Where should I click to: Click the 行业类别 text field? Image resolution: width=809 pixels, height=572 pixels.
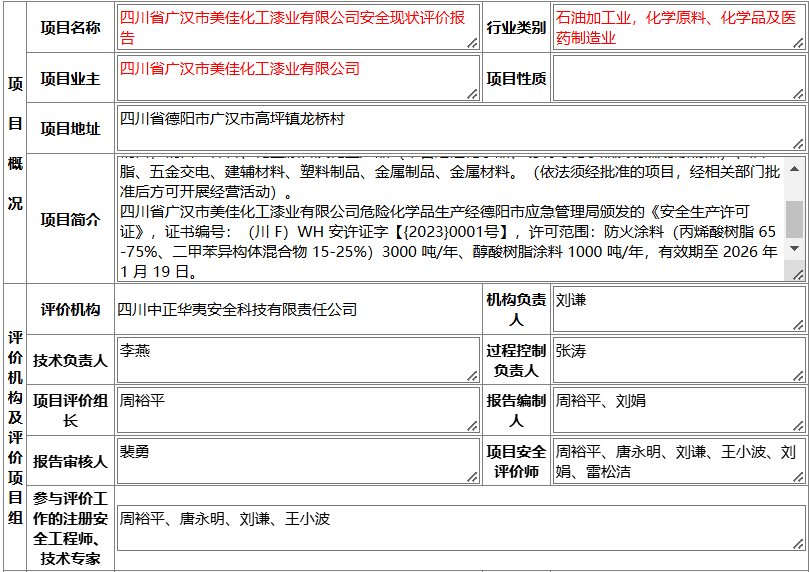coord(678,27)
